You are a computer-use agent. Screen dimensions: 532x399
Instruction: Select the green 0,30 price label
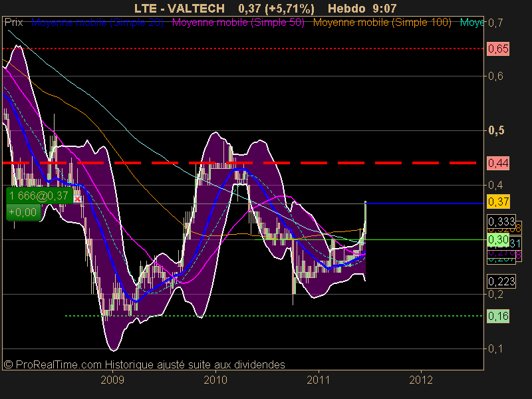[498, 239]
